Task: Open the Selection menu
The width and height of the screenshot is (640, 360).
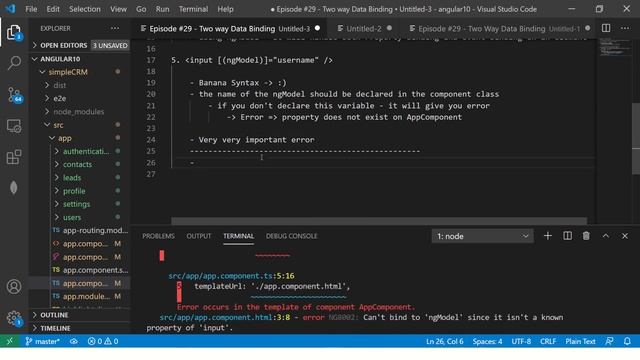Action: point(84,9)
